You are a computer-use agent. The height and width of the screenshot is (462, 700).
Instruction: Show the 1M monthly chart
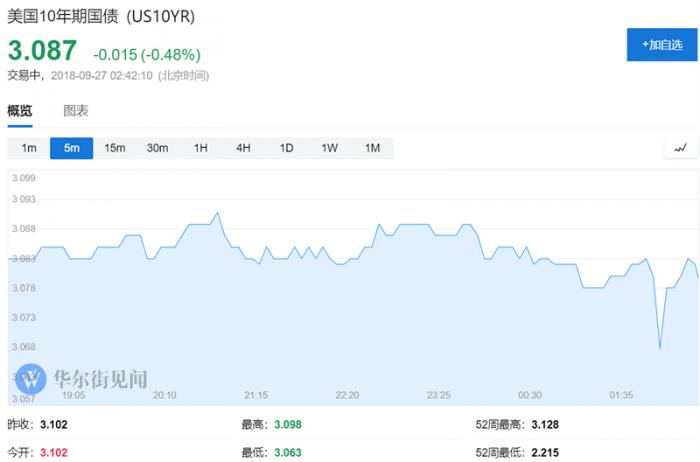tap(372, 148)
